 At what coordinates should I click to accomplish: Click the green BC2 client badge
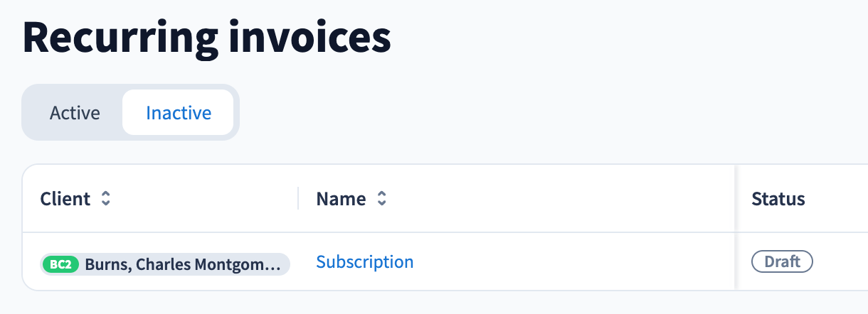tap(60, 264)
